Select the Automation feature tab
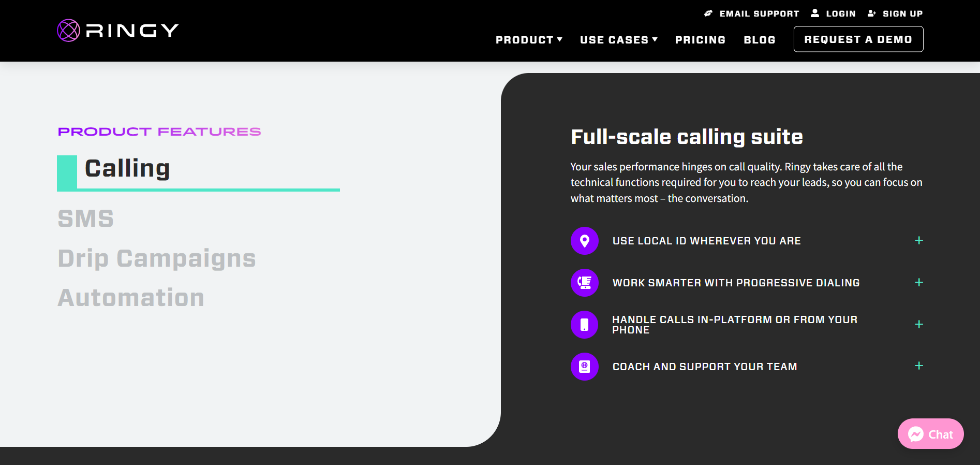The width and height of the screenshot is (980, 465). point(131,297)
